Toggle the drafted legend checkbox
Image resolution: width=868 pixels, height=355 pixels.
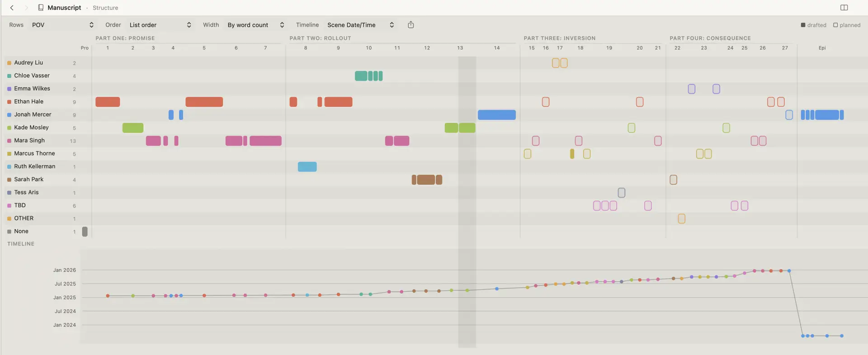[x=803, y=25]
